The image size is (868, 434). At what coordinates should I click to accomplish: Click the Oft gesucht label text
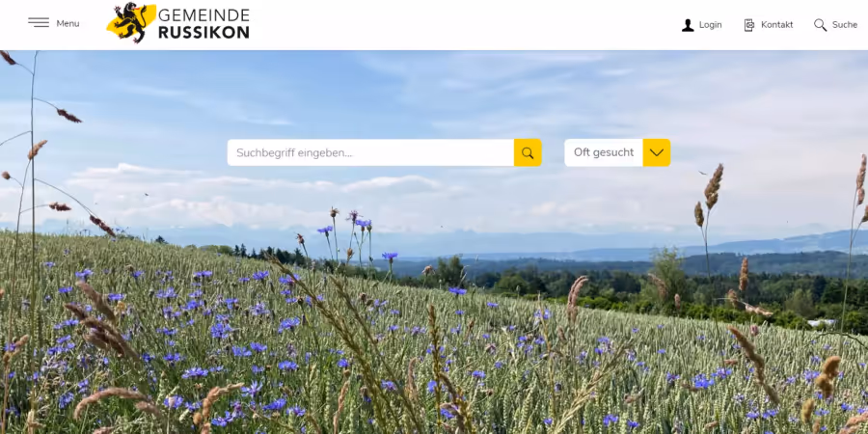pyautogui.click(x=604, y=152)
